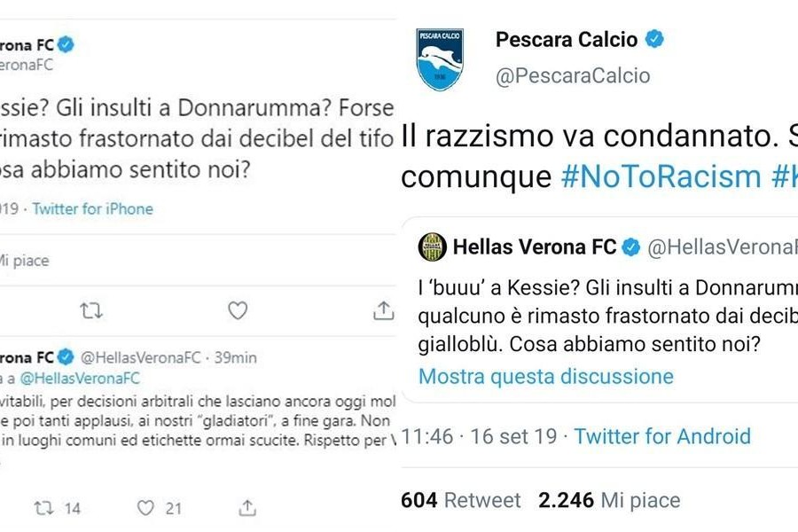Click verified badge beside quoted Hellas Verona

631,247
